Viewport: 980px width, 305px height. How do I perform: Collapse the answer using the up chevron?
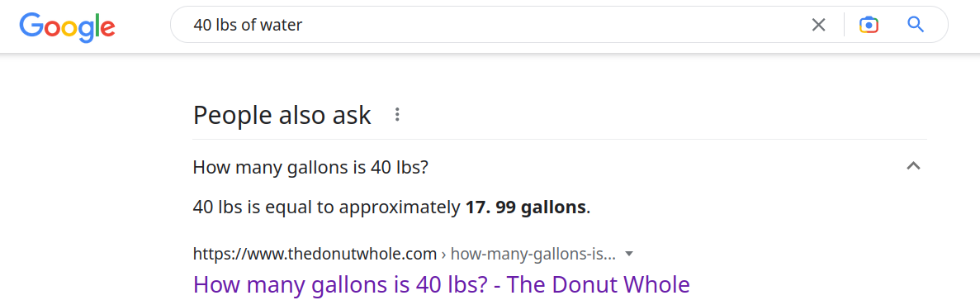coord(913,166)
